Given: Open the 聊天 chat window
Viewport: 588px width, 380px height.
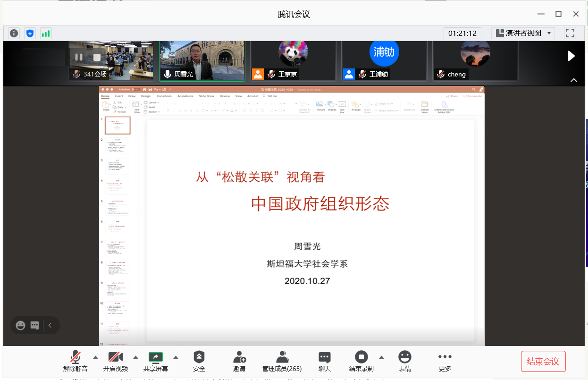Looking at the screenshot, I should tap(324, 361).
